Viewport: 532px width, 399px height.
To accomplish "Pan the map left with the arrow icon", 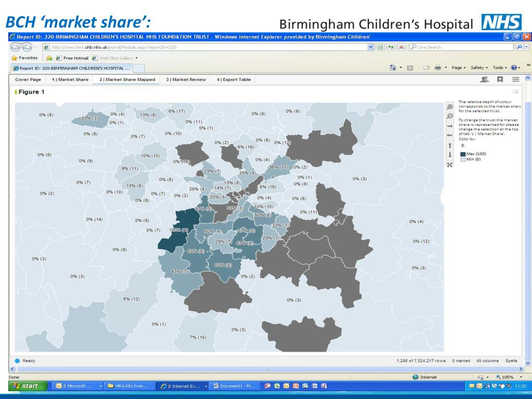I will [450, 136].
